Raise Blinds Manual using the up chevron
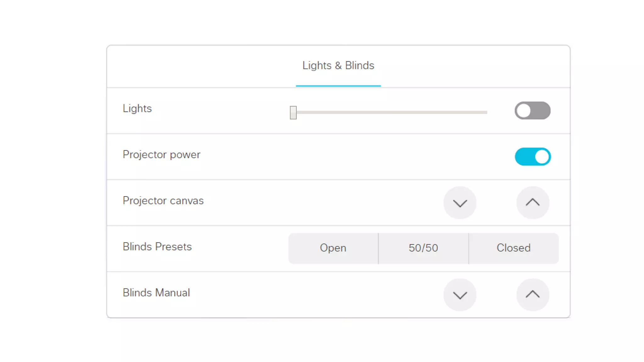 click(533, 295)
